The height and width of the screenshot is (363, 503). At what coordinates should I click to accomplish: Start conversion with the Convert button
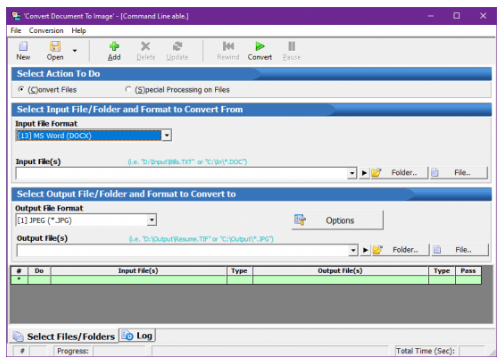point(260,51)
